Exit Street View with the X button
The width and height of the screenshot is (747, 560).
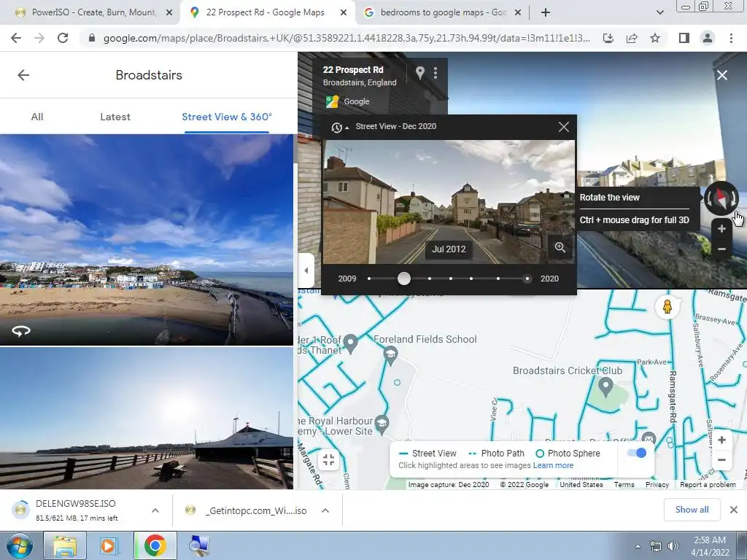[722, 75]
